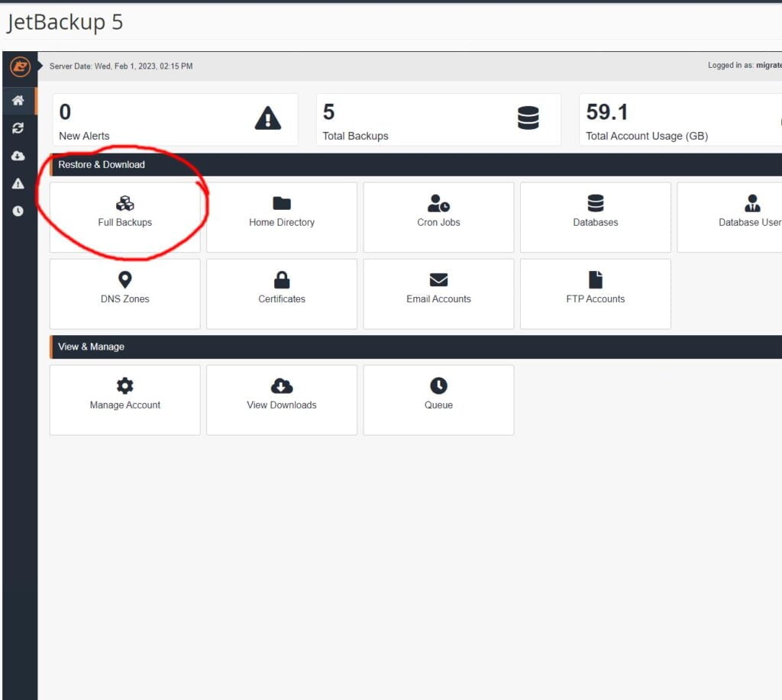Open the Databases tile

(x=596, y=218)
